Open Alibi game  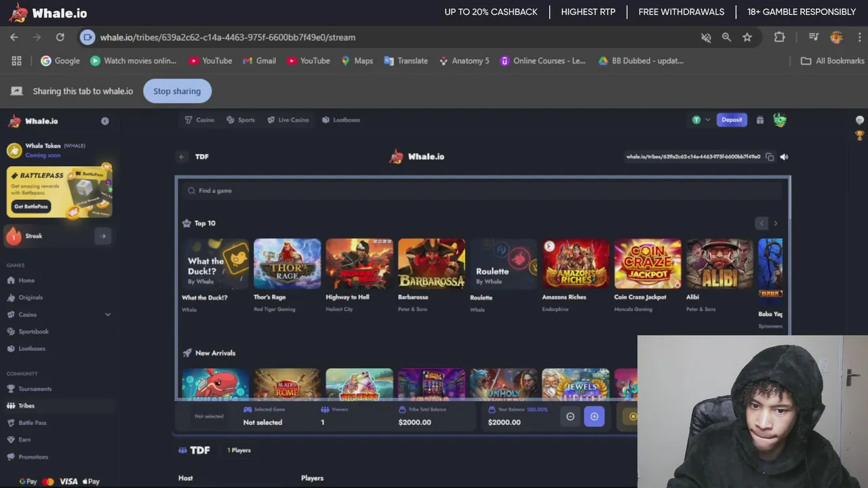pyautogui.click(x=720, y=264)
